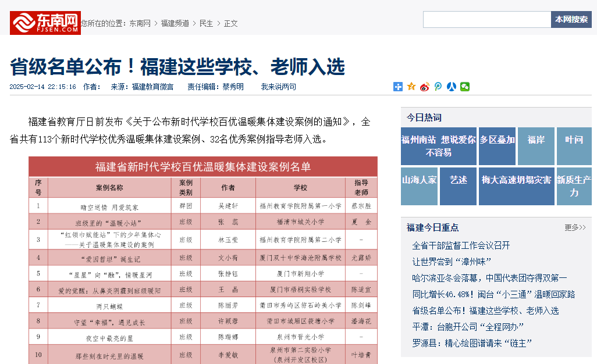597x364 pixels.
Task: Open 民生 breadcrumb section
Action: point(206,23)
